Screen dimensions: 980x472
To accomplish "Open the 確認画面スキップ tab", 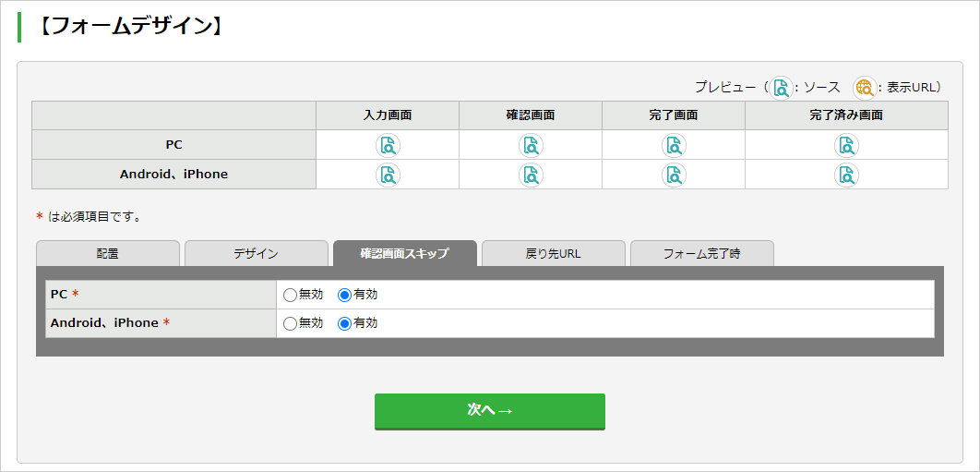I will pyautogui.click(x=405, y=253).
